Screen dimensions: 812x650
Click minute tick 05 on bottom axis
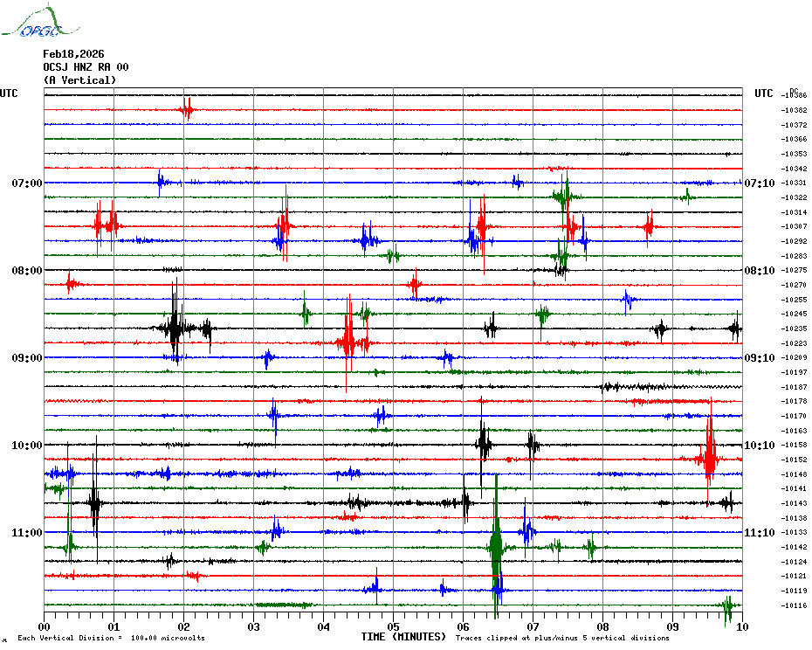tap(393, 626)
